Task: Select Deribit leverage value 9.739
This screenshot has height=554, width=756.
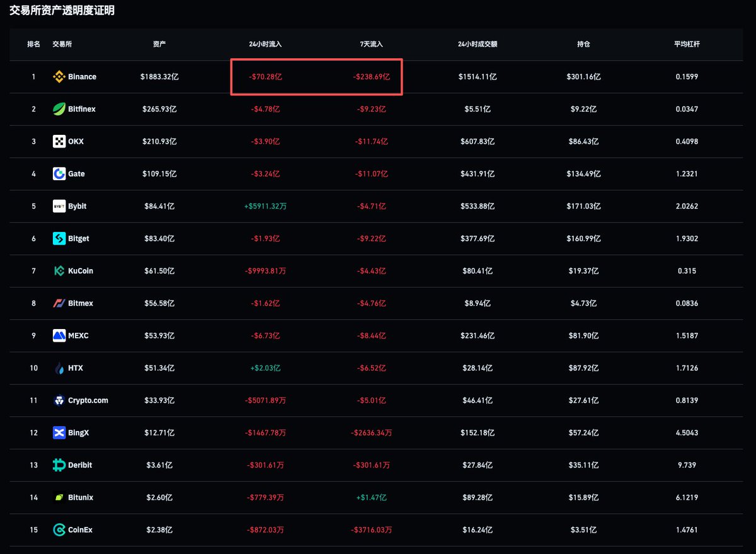Action: click(x=686, y=465)
